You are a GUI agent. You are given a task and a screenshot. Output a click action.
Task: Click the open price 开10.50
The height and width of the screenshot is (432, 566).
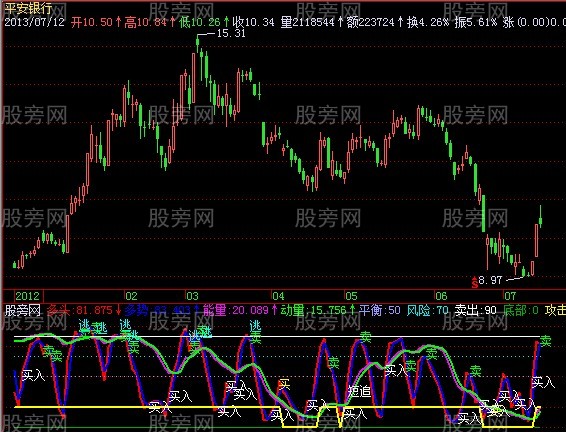pos(92,22)
